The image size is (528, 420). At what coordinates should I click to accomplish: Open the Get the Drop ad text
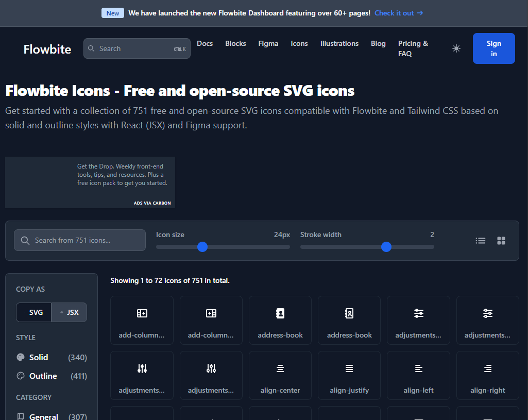(122, 175)
